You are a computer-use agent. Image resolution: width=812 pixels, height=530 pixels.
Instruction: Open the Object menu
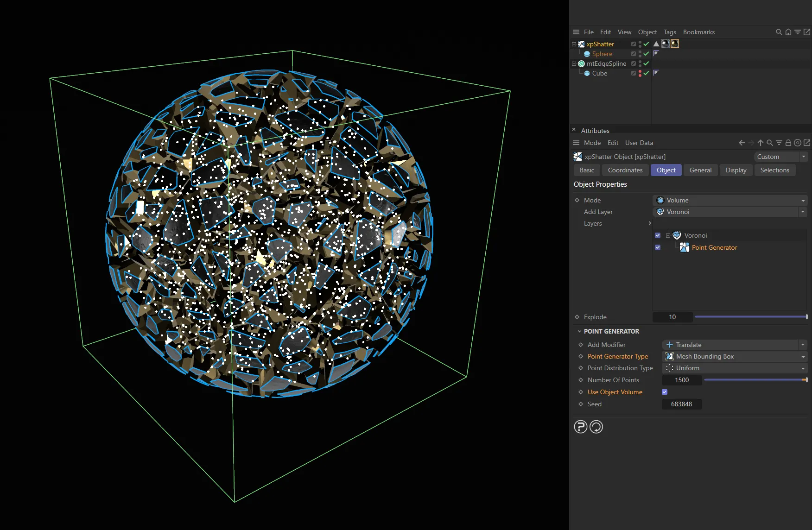[647, 32]
